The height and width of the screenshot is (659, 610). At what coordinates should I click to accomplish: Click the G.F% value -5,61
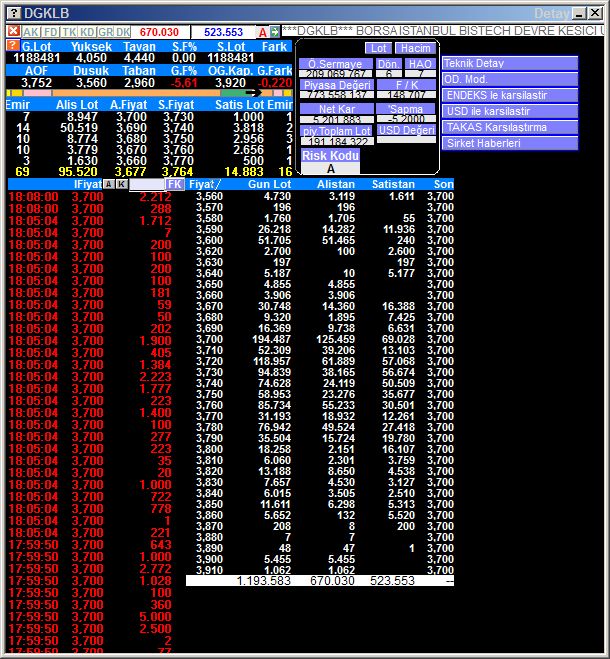pyautogui.click(x=184, y=82)
